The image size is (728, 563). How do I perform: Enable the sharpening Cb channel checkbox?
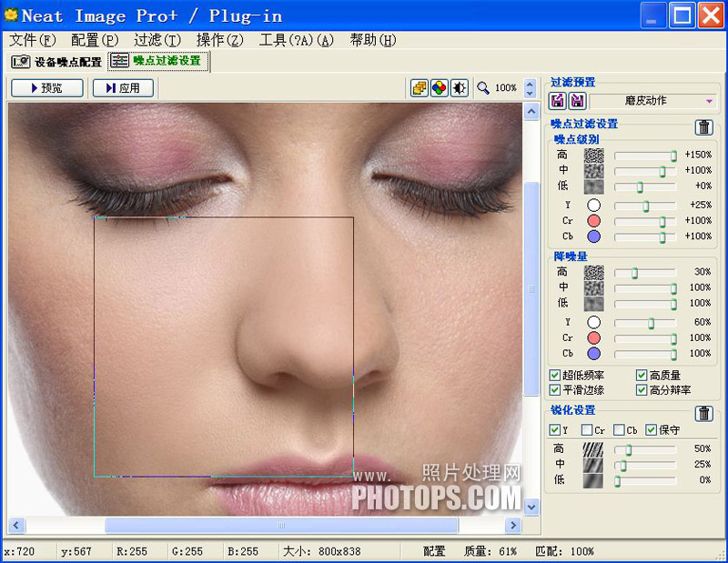tap(619, 430)
